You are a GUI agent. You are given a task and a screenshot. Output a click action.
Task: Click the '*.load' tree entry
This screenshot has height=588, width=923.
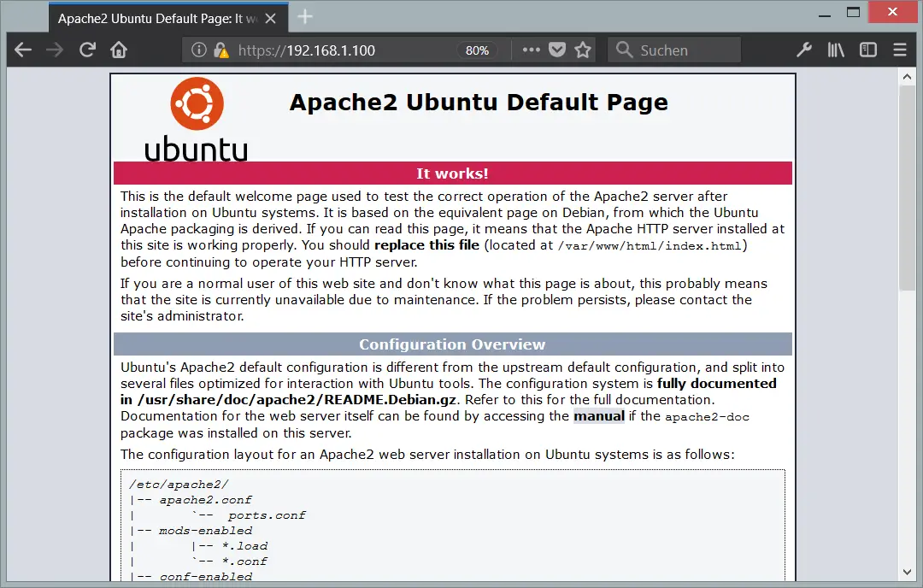pyautogui.click(x=245, y=545)
